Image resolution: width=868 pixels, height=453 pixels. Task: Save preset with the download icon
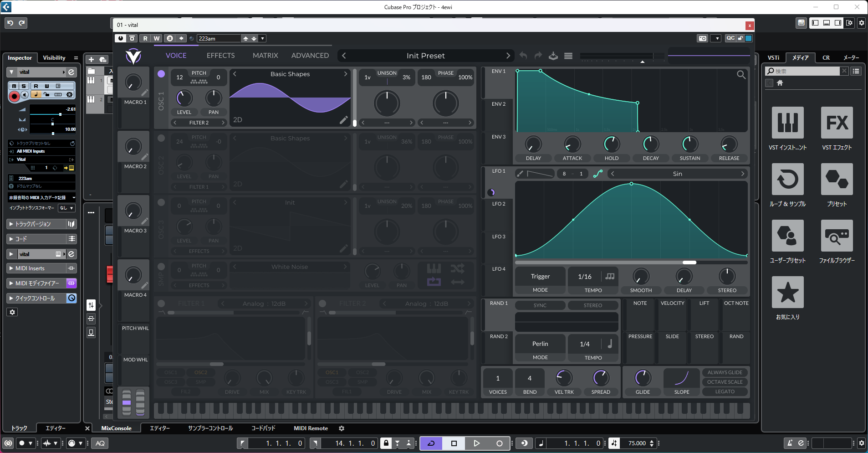(x=553, y=56)
